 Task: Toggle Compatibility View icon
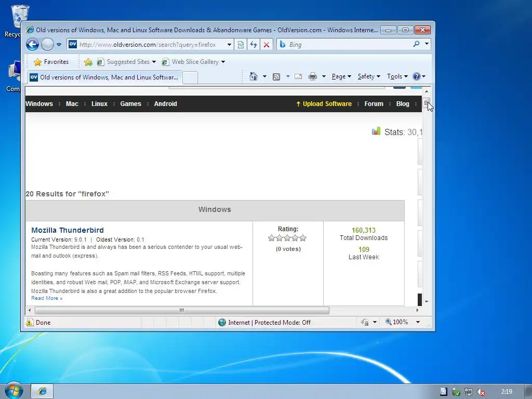click(241, 45)
